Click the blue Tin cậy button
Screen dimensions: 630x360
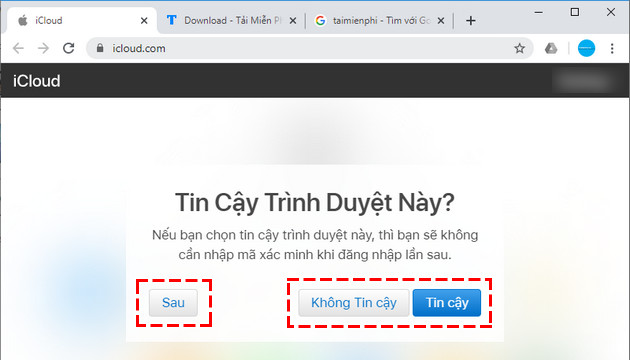[447, 303]
